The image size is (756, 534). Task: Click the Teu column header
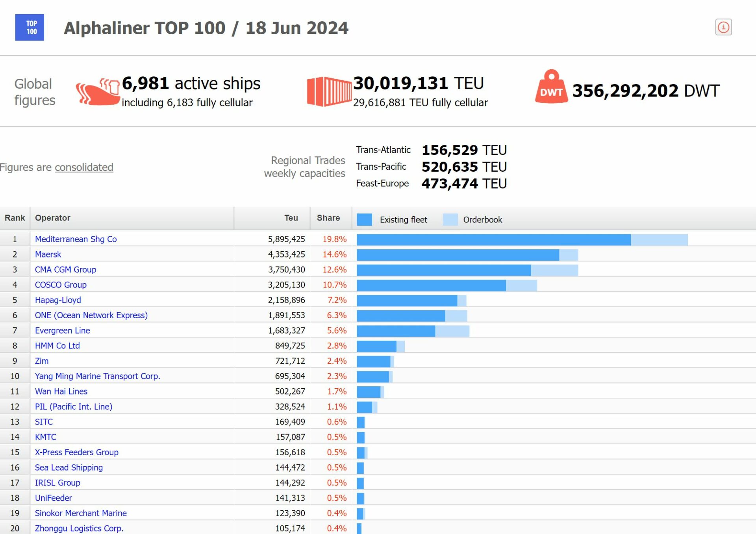(291, 218)
